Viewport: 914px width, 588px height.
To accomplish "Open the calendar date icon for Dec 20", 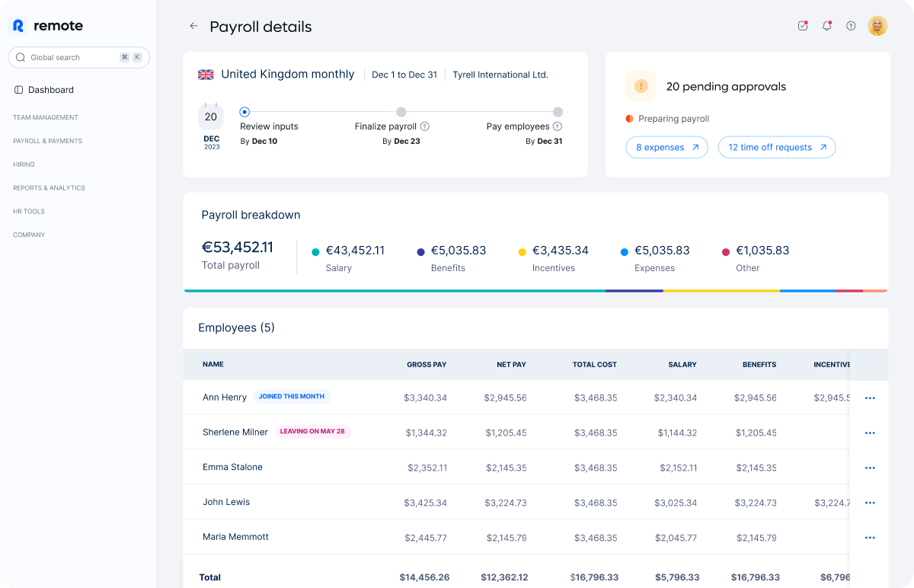I will (211, 117).
